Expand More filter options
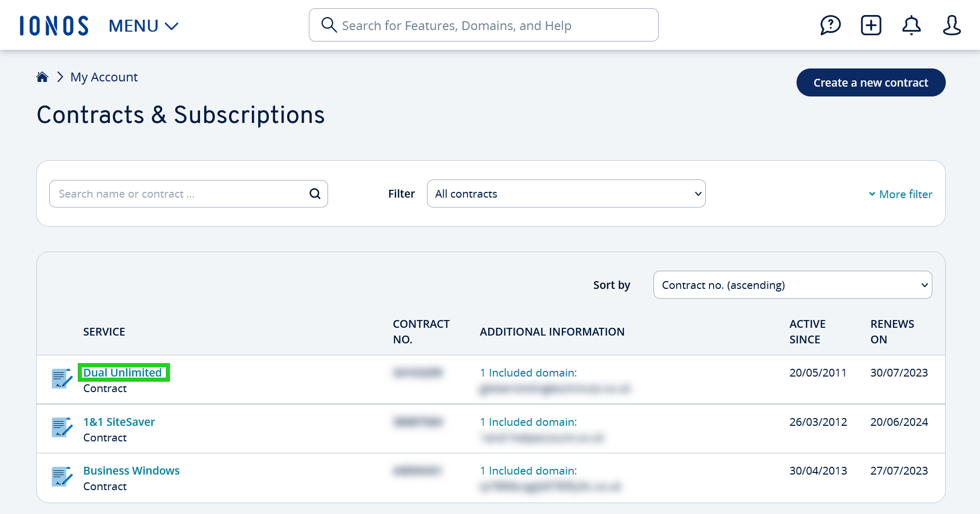This screenshot has width=980, height=514. 900,195
